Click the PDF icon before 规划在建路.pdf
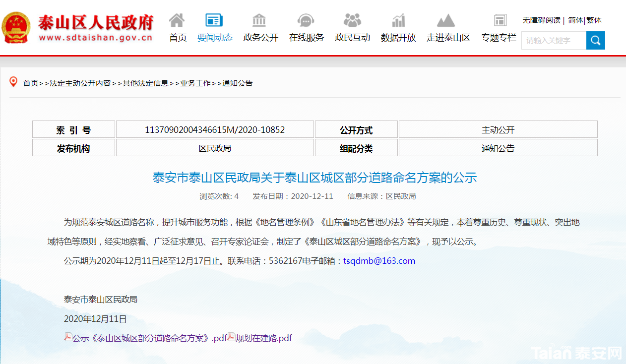626x364 pixels. click(x=231, y=337)
